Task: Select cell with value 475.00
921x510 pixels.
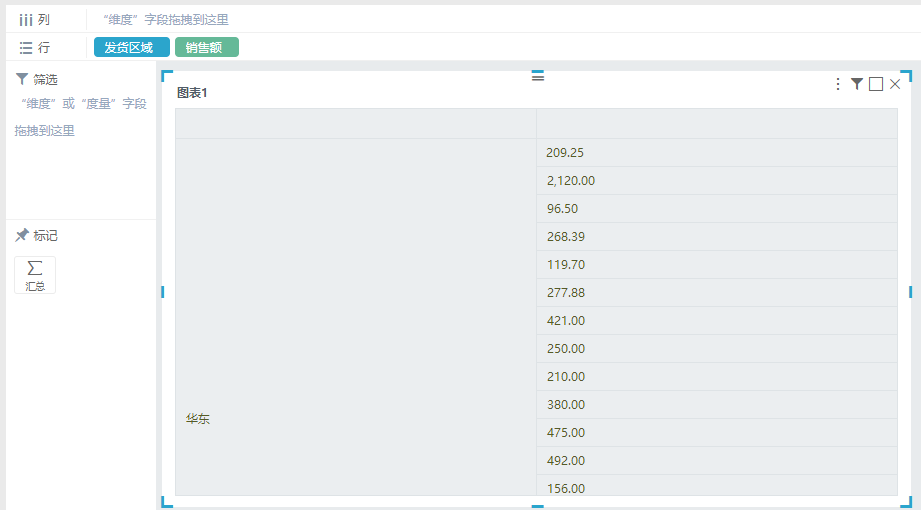Action: point(717,432)
